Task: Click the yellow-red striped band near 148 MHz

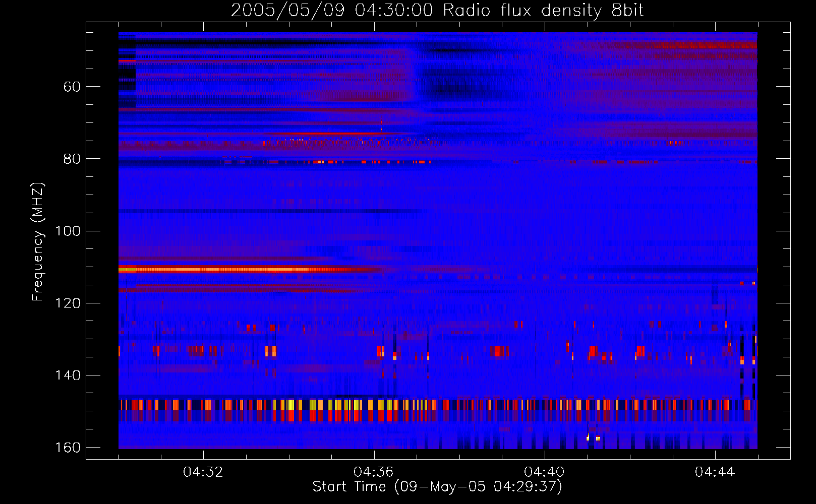Action: click(437, 405)
